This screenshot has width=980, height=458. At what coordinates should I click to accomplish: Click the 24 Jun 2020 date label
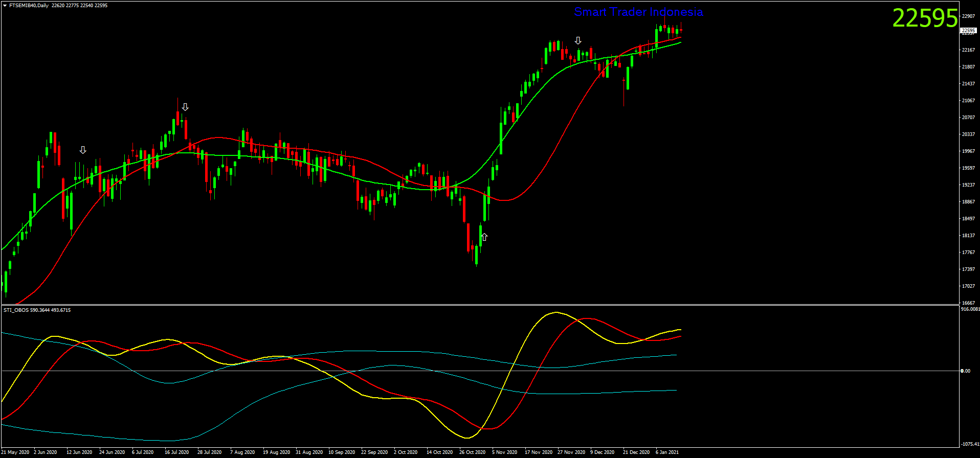(x=112, y=452)
